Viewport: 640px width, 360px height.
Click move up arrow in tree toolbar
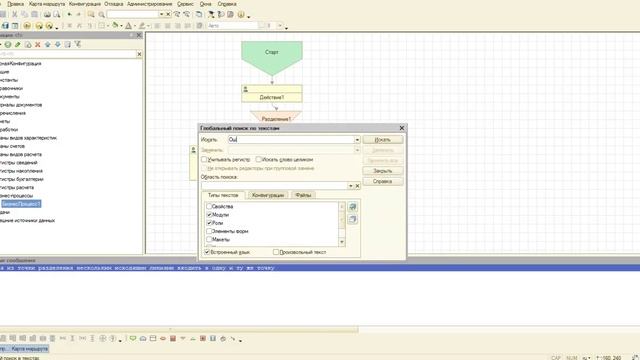48,44
